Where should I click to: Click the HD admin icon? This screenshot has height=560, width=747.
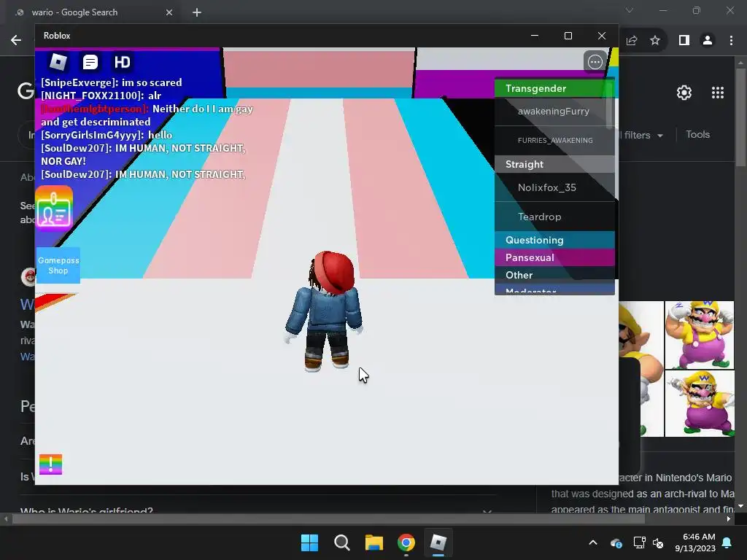pos(122,62)
